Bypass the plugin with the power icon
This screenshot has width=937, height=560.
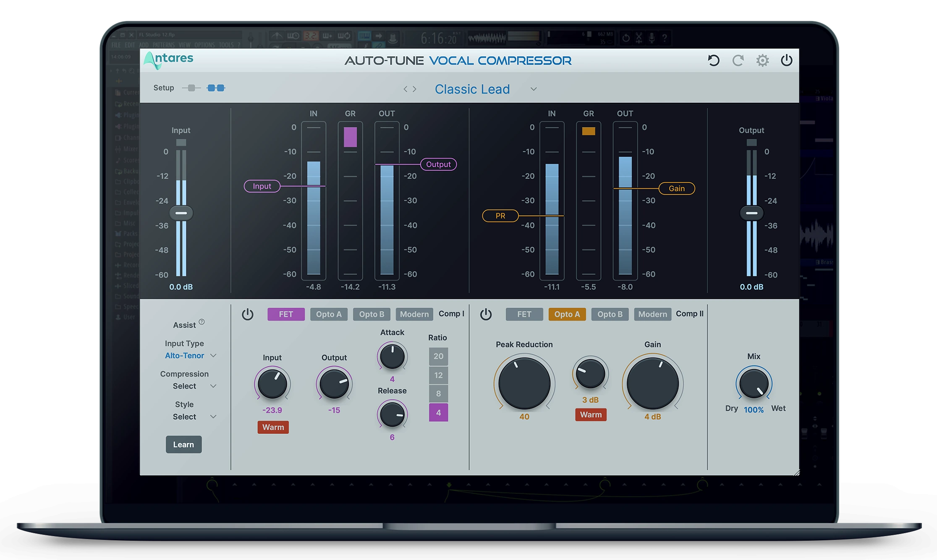click(786, 60)
